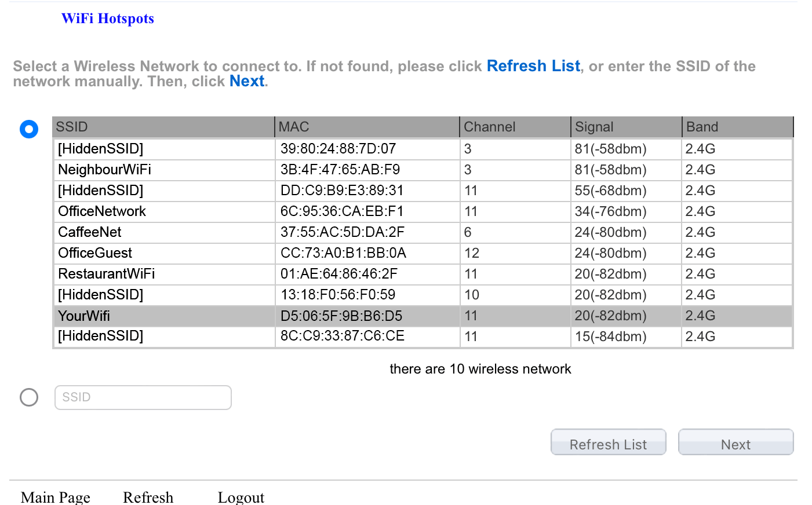Click the Refresh footer link
Viewport: 812px width, 505px height.
coord(148,497)
